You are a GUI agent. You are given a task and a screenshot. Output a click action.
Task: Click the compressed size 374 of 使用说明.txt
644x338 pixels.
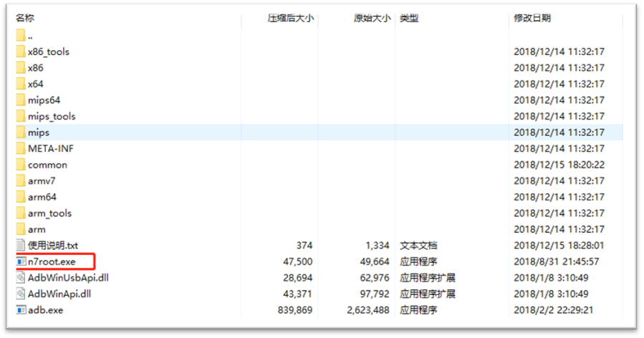(304, 246)
